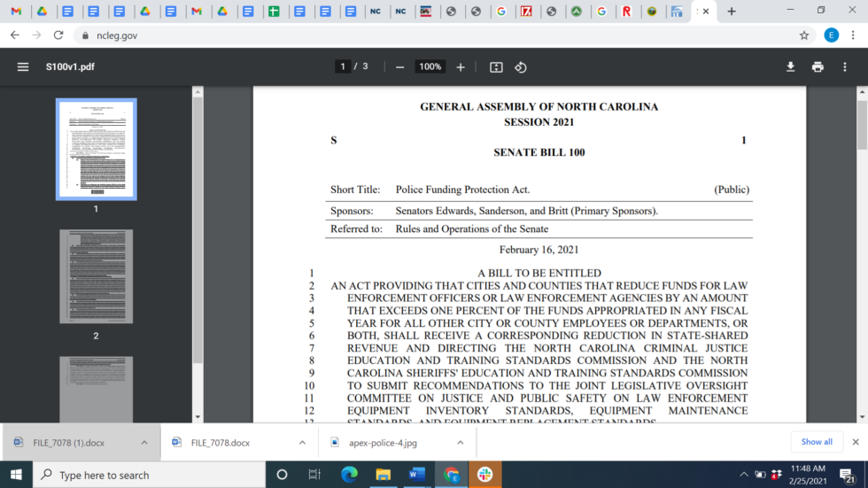This screenshot has height=488, width=868.
Task: Download the S100v1.pdf file
Action: 791,67
